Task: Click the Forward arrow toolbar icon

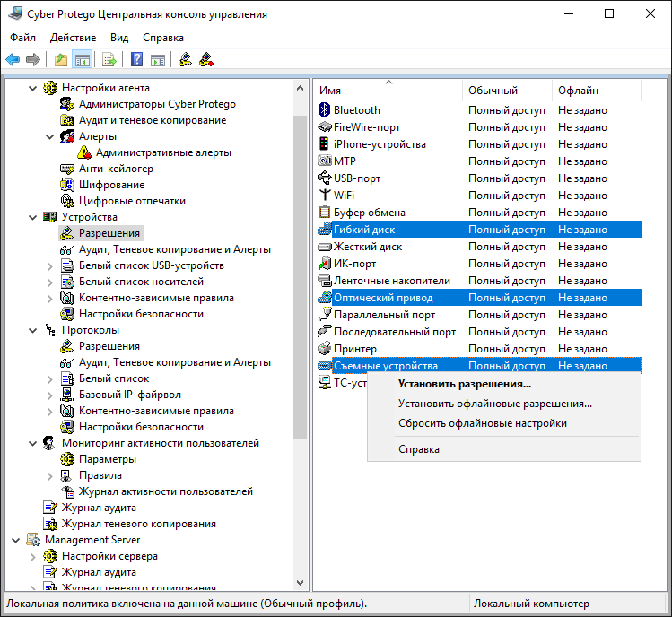Action: (x=33, y=59)
